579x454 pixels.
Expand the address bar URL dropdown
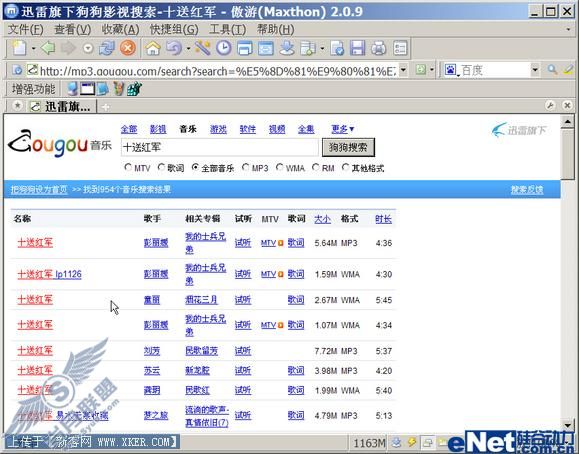[403, 69]
